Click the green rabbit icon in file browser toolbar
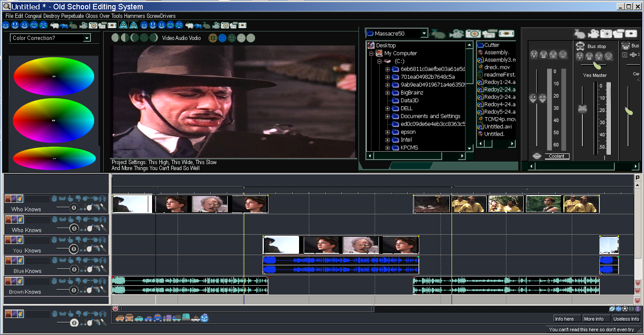The height and width of the screenshot is (335, 644). [x=438, y=33]
